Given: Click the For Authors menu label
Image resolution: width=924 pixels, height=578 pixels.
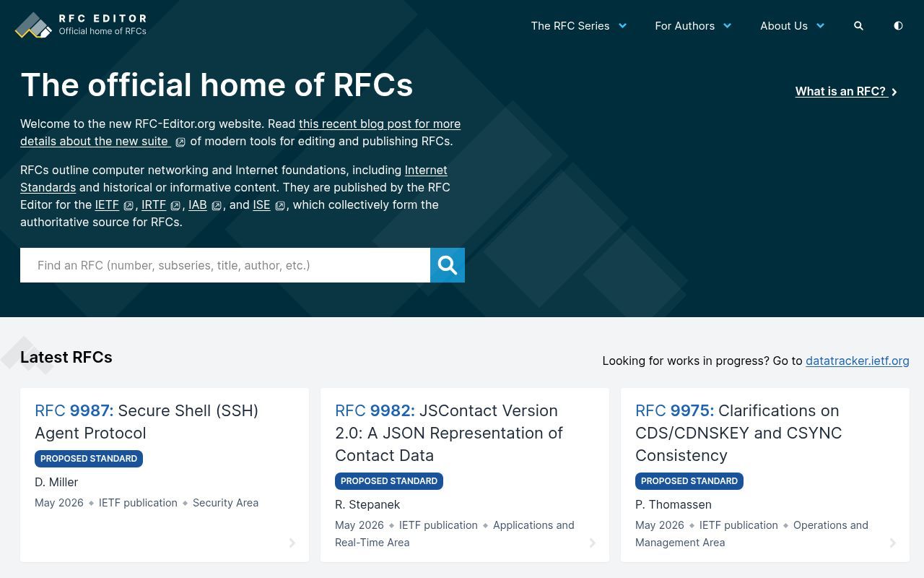Looking at the screenshot, I should (x=684, y=26).
